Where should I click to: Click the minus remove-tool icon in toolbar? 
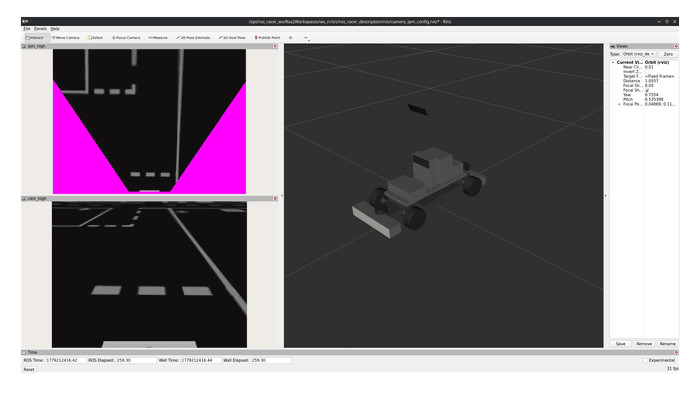pos(306,38)
